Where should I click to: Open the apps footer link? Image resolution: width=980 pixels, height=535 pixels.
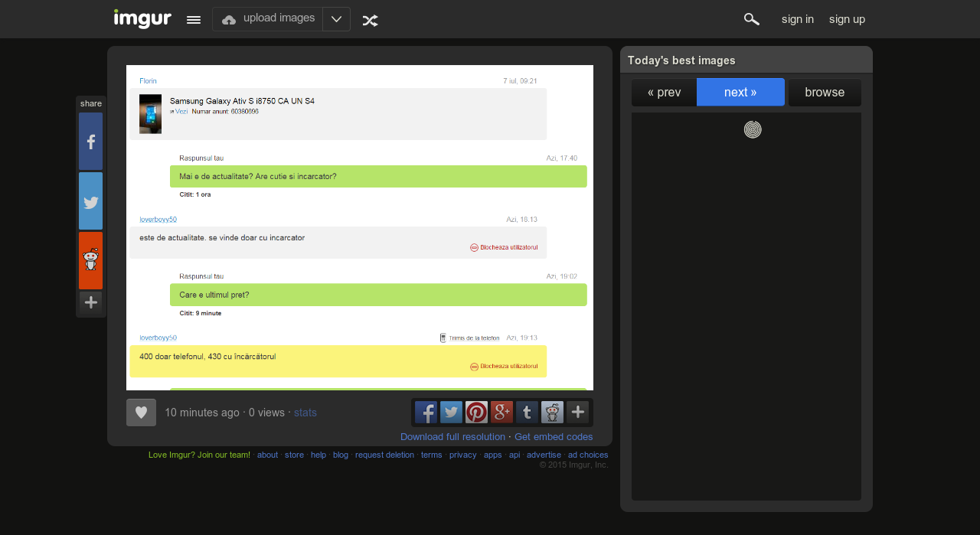tap(493, 455)
